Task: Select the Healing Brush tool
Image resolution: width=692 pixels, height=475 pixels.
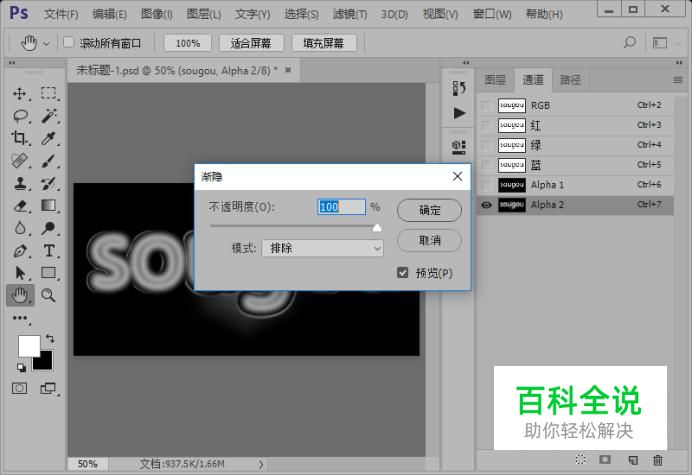Action: coord(19,161)
